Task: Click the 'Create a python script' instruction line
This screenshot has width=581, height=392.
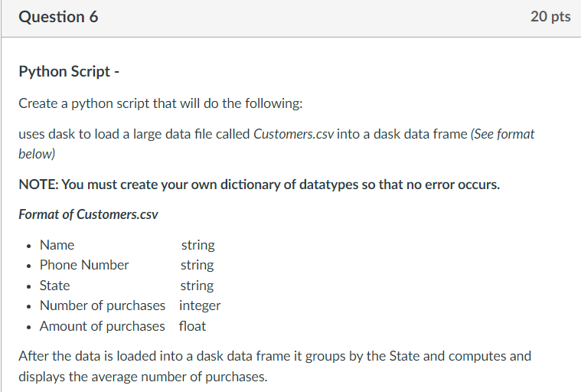Action: click(x=165, y=103)
